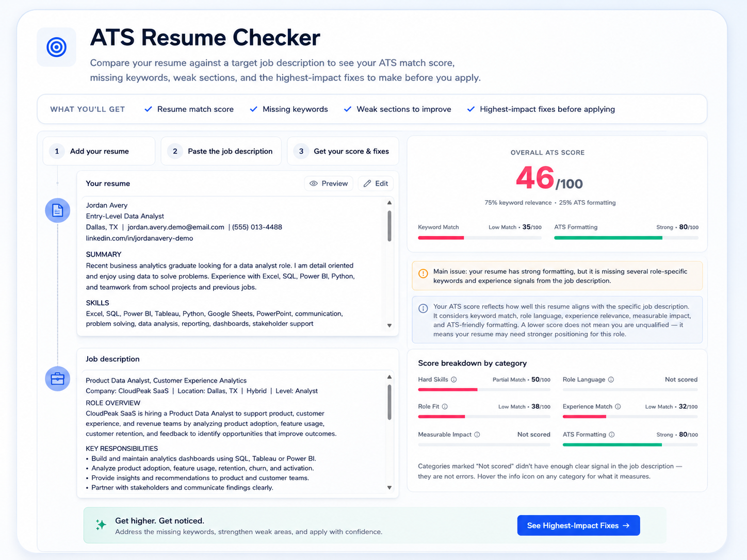
Task: Click the Experience Match progress bar
Action: click(x=630, y=416)
